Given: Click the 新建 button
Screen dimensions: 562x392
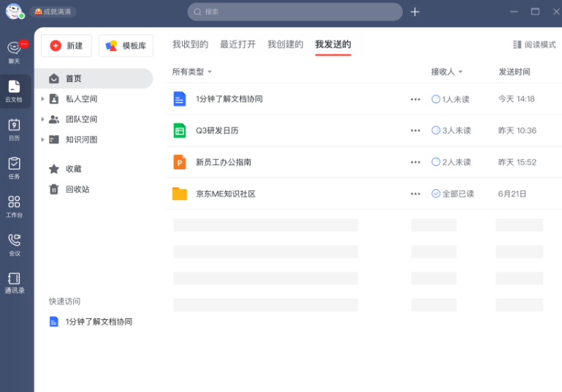Looking at the screenshot, I should click(x=67, y=45).
